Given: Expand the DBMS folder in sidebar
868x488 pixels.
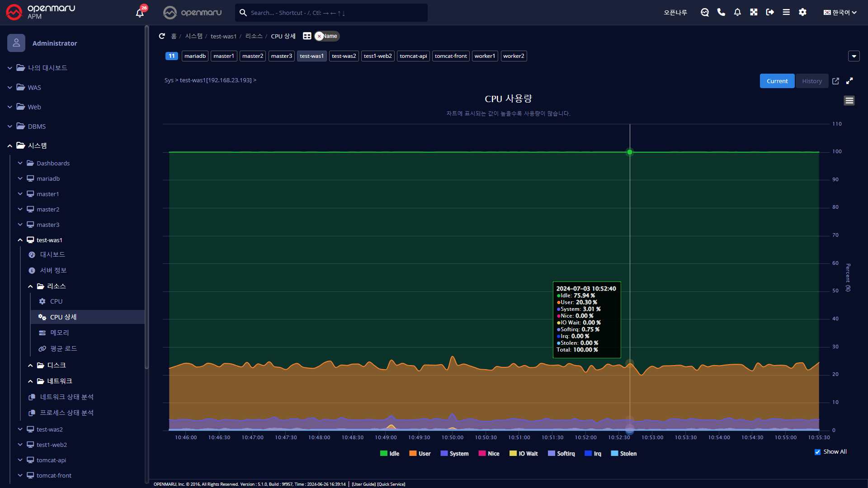Looking at the screenshot, I should (x=37, y=127).
